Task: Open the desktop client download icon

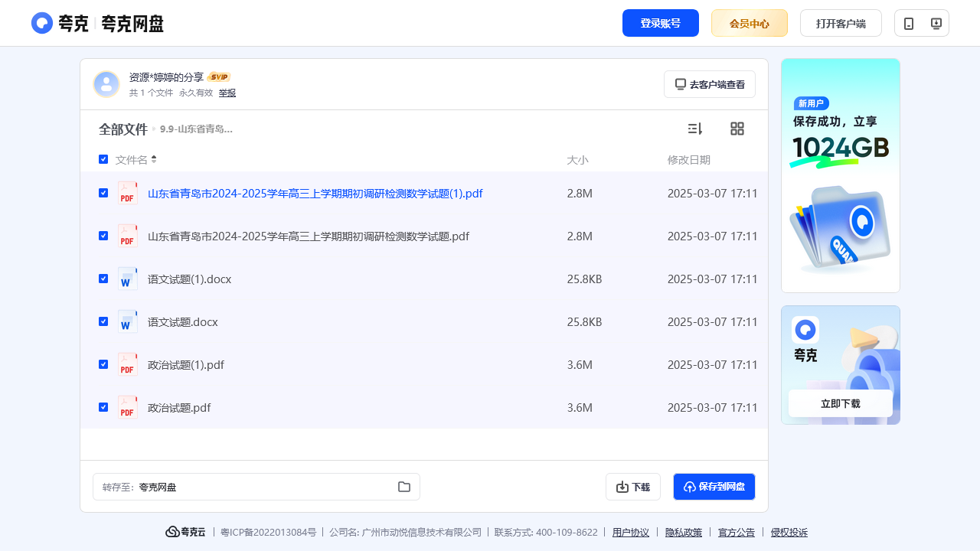Action: coord(936,23)
